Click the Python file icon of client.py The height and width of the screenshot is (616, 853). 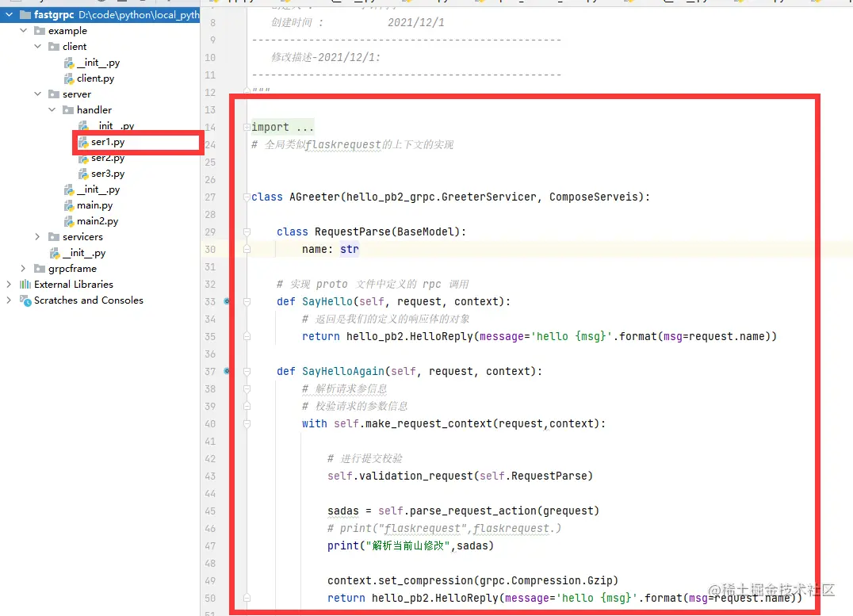pyautogui.click(x=69, y=78)
